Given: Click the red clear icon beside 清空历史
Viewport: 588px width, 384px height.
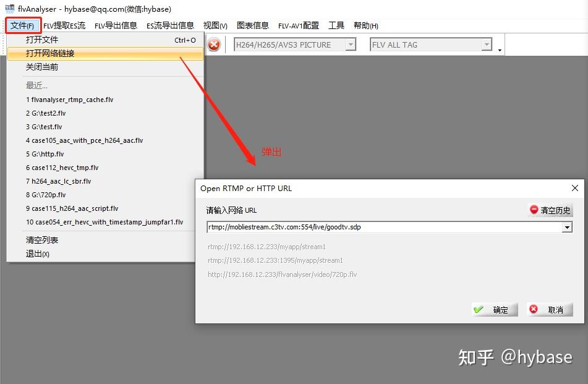Looking at the screenshot, I should [533, 210].
